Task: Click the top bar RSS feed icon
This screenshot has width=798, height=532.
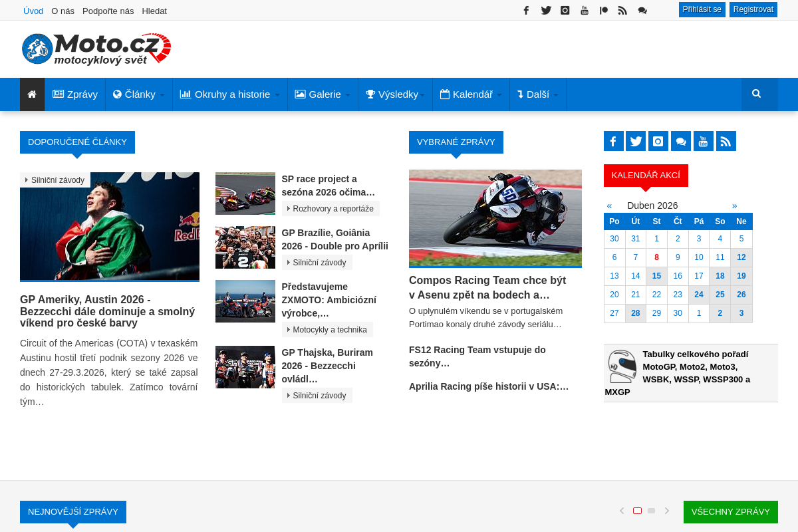Action: (x=622, y=10)
